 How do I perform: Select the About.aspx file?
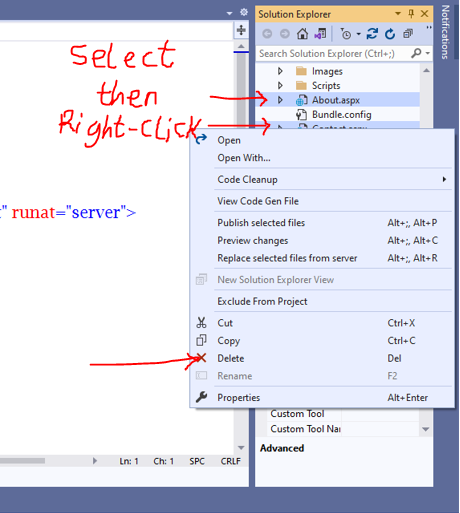(x=336, y=100)
